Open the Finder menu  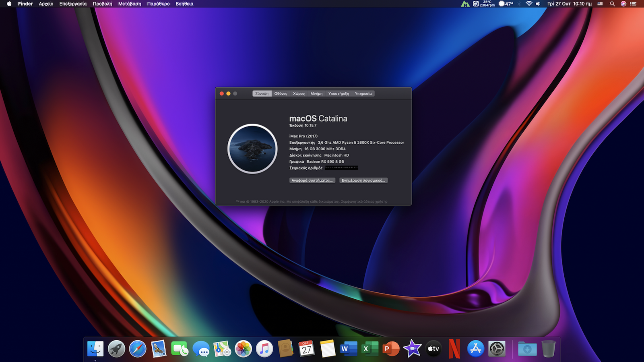coord(25,4)
